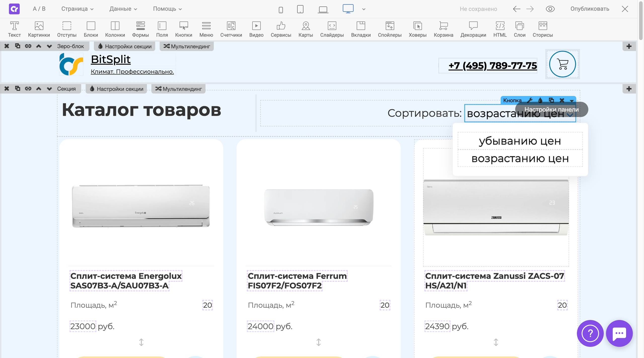Add a Корзина element
This screenshot has width=644, height=358.
point(444,29)
